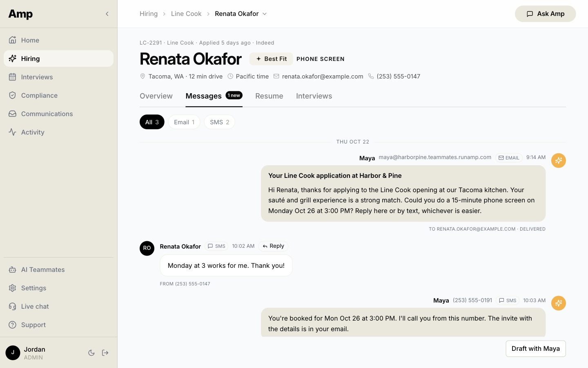Screen dimensions: 588x368
Task: Click the AI Teammates robot icon
Action: pos(13,269)
